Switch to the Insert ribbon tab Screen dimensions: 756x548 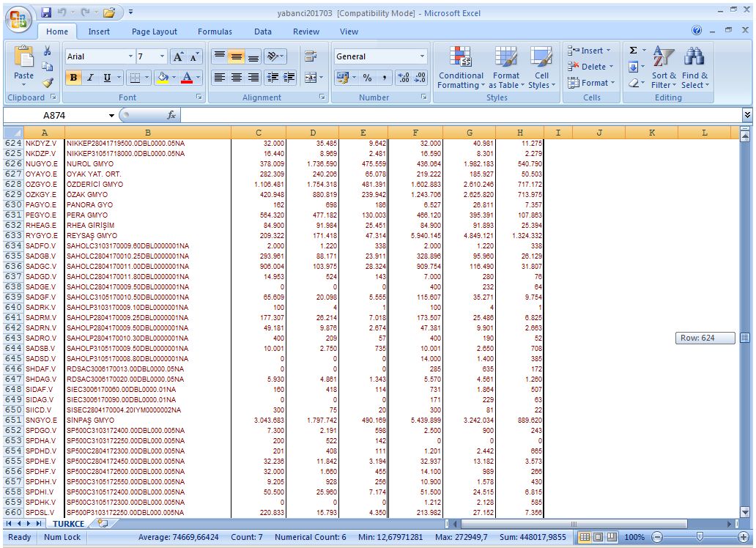[99, 32]
